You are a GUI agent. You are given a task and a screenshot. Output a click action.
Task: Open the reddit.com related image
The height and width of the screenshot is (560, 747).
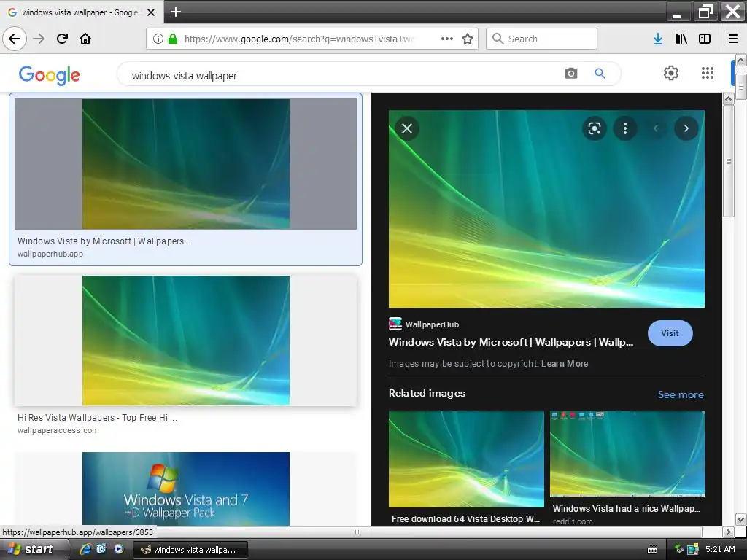[627, 454]
